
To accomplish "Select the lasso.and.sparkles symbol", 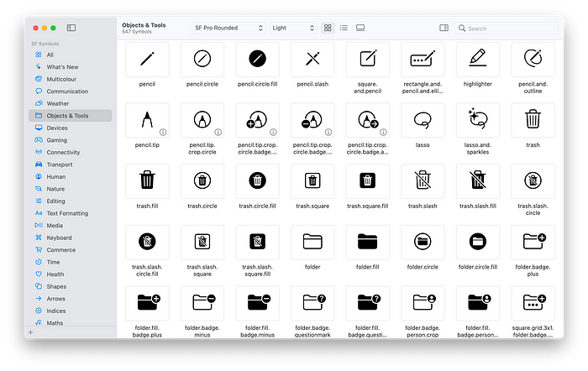I will pos(478,120).
